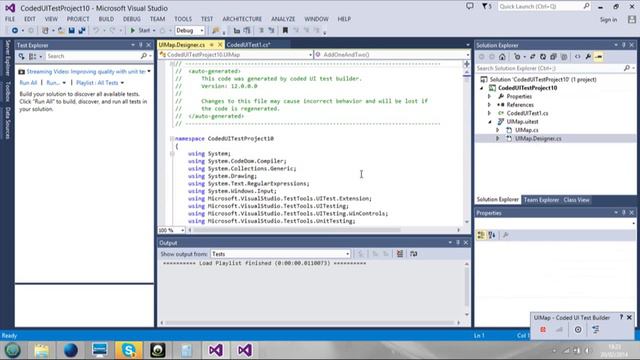Click the Undo toolbar icon
This screenshot has width=640, height=360.
[96, 31]
